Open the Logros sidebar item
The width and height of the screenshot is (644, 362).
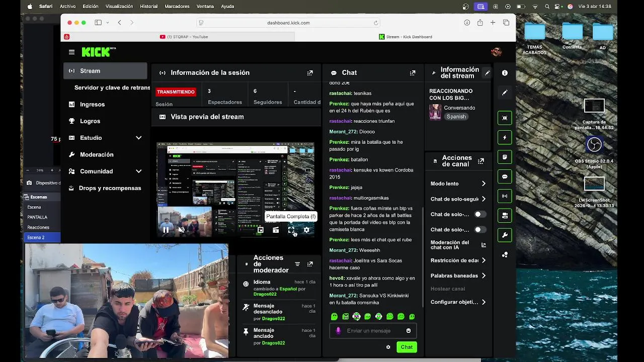(x=105, y=121)
